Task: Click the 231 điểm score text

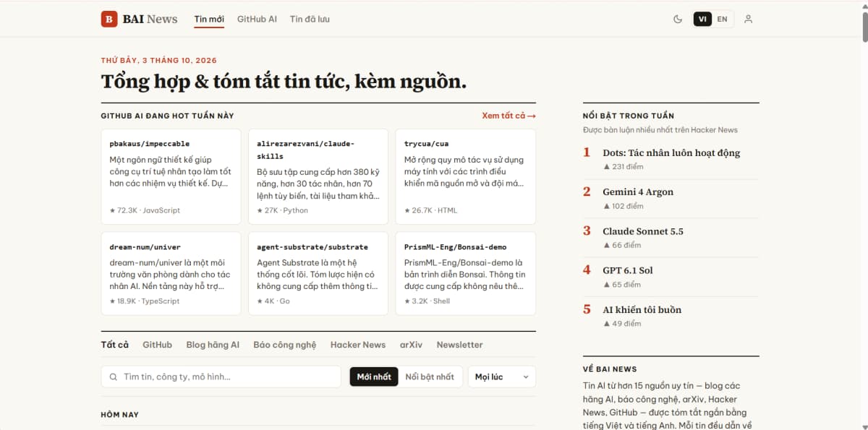Action: point(624,166)
